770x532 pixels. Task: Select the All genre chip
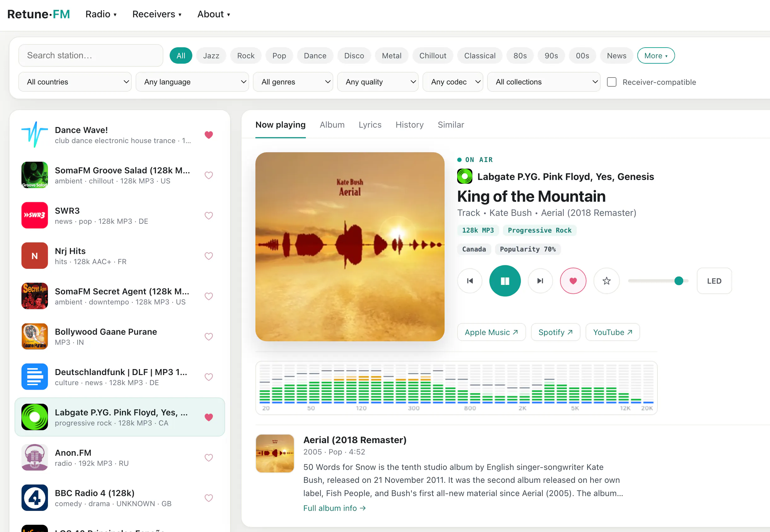click(x=181, y=56)
